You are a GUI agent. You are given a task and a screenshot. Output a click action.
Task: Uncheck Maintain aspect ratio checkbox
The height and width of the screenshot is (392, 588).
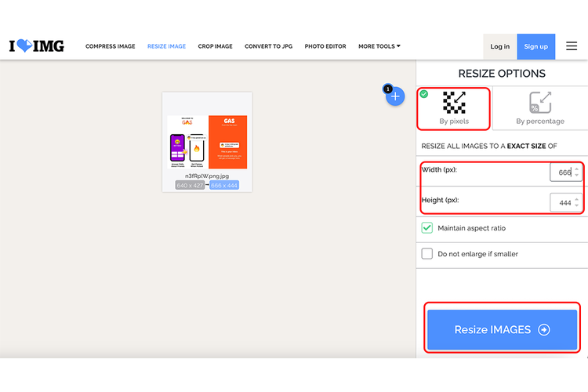(427, 228)
